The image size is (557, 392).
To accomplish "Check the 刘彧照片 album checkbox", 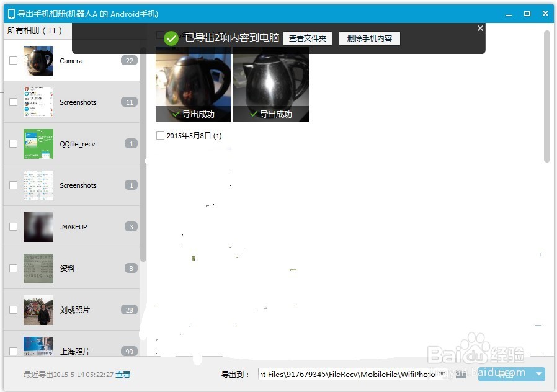I will click(x=13, y=310).
